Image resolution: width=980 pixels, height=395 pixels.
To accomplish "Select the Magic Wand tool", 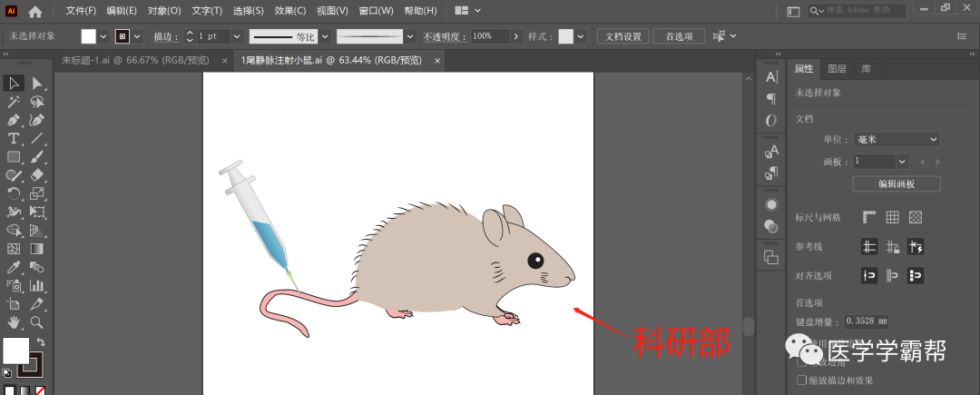I will tap(14, 102).
